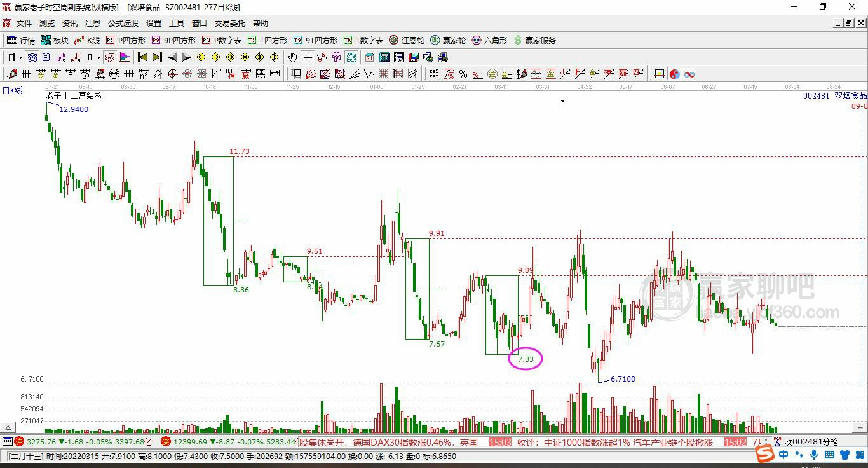Click the yellow diamond left-arrow icon
This screenshot has width=868, height=468.
pos(201,57)
